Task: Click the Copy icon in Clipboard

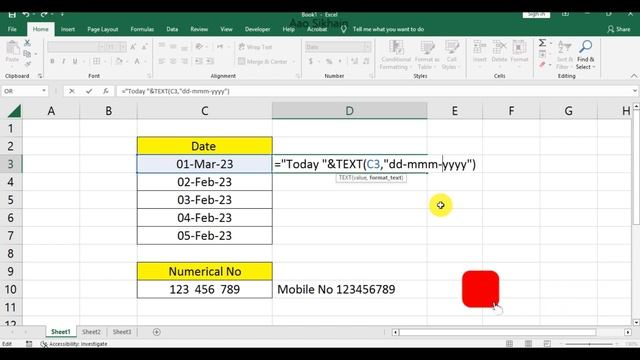Action: 27,53
